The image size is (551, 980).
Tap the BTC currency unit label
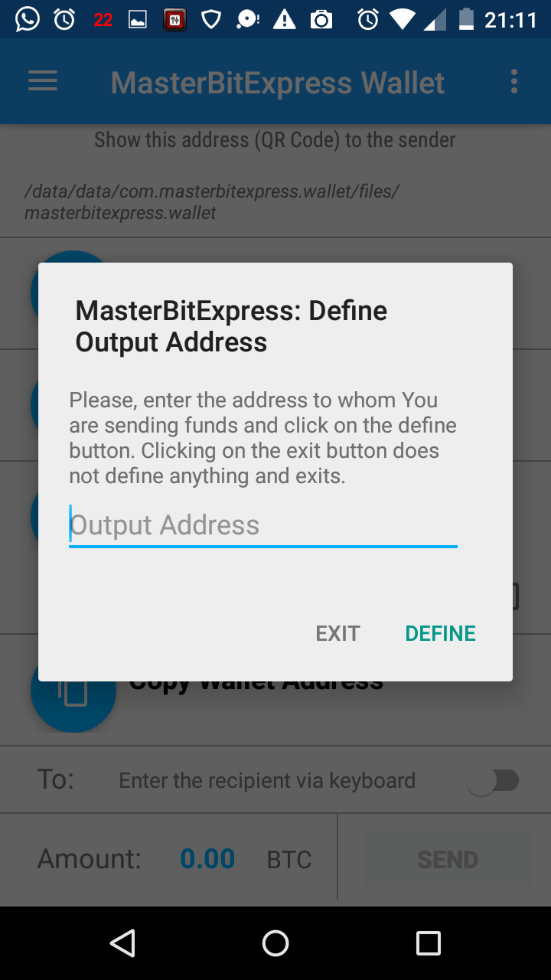289,860
